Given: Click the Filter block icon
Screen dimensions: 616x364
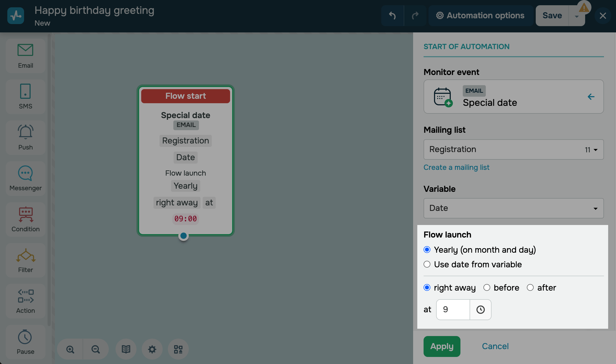Looking at the screenshot, I should (25, 260).
